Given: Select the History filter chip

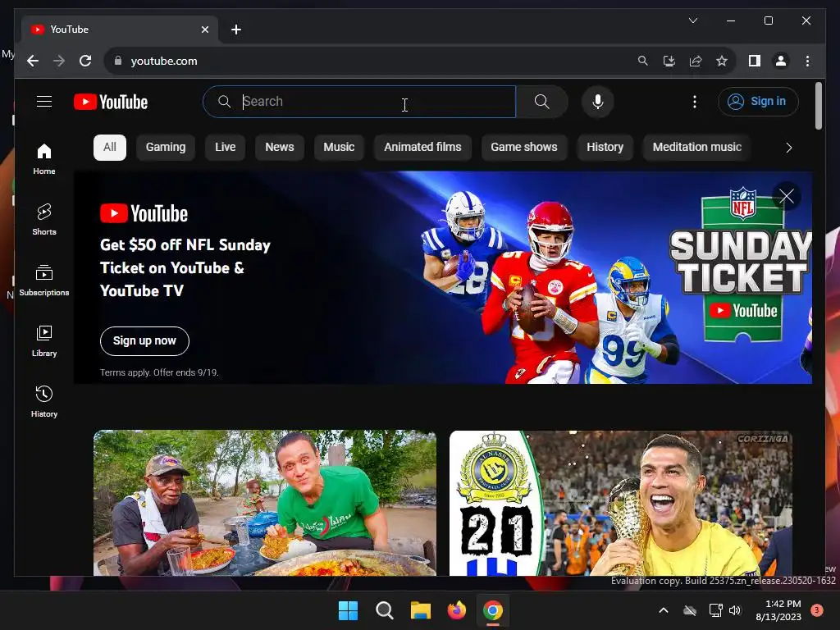Looking at the screenshot, I should pos(605,148).
